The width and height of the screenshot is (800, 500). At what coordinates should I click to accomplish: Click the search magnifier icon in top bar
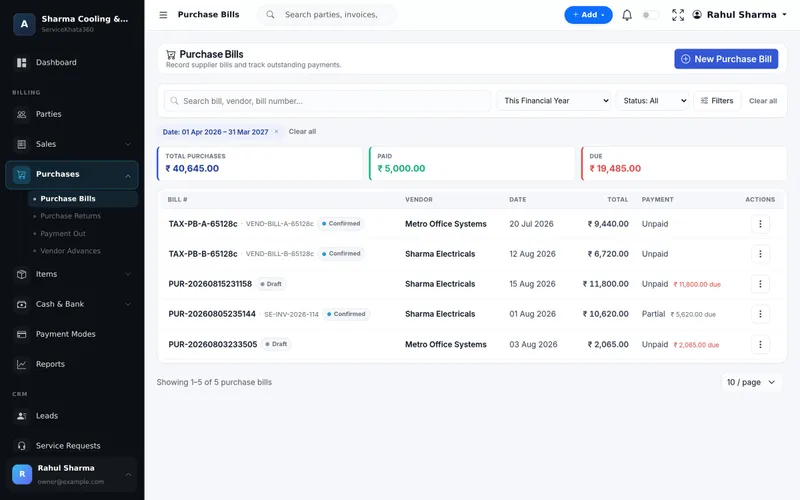[270, 15]
